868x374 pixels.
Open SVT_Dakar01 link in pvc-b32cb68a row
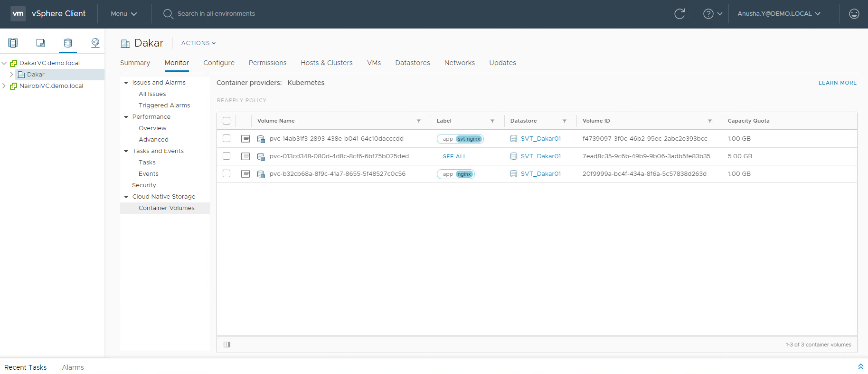[x=541, y=174]
